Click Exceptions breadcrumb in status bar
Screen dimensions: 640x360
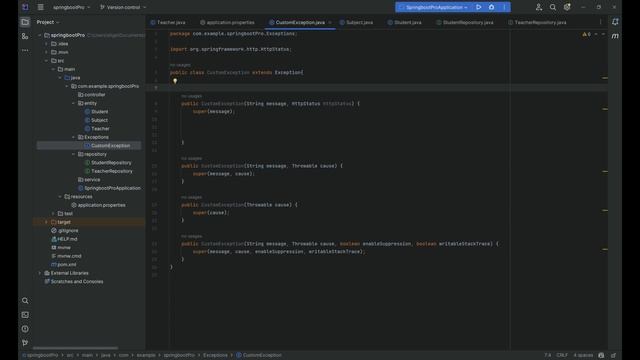pyautogui.click(x=215, y=355)
